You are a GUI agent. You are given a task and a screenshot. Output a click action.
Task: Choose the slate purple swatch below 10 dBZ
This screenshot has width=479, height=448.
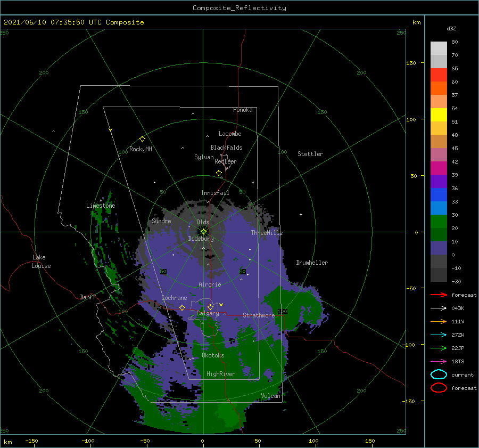click(439, 248)
